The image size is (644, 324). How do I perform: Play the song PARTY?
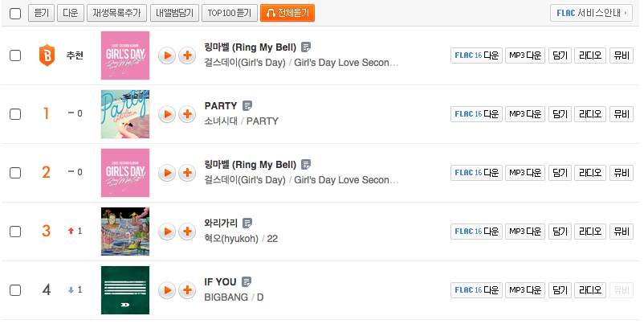tap(167, 114)
